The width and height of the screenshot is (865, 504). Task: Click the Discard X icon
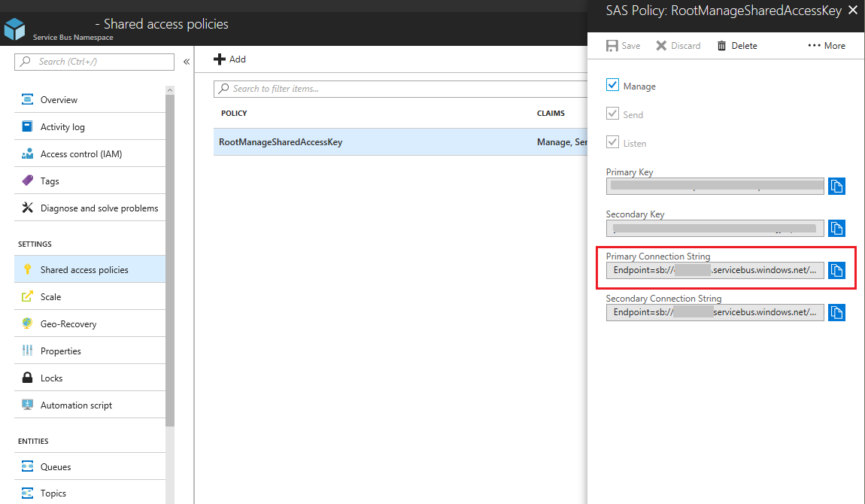click(661, 46)
